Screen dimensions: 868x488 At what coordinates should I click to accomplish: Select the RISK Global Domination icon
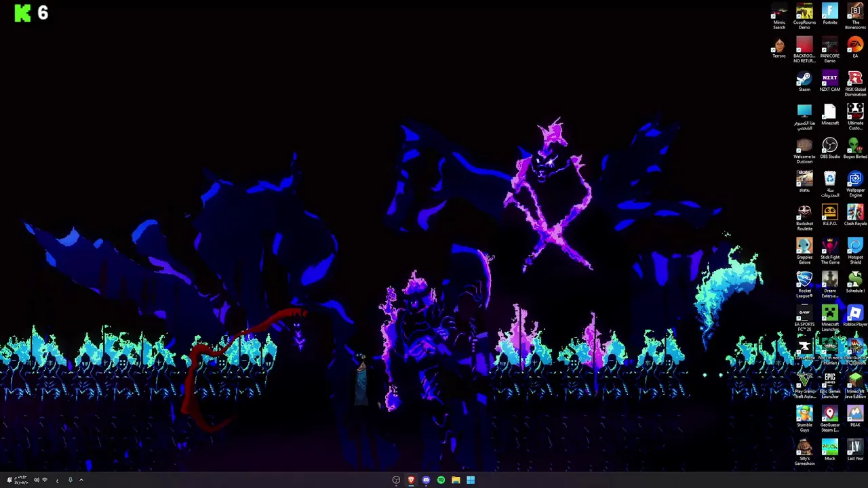click(855, 83)
